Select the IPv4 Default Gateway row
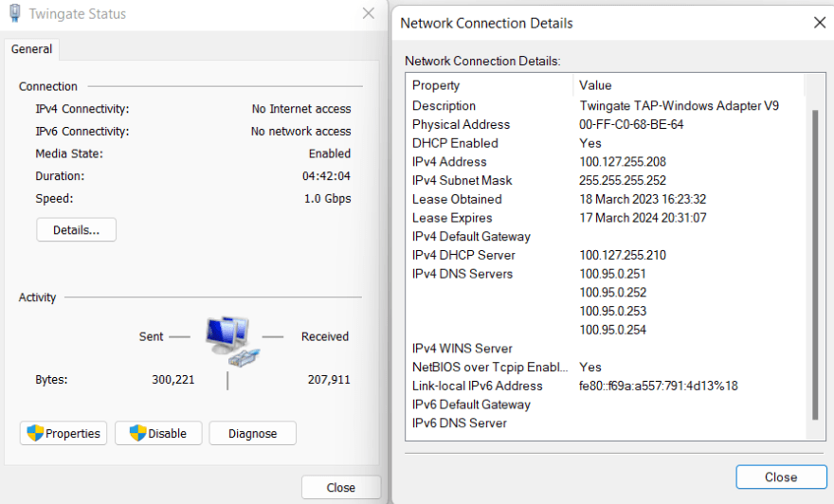The width and height of the screenshot is (834, 504). (x=606, y=237)
